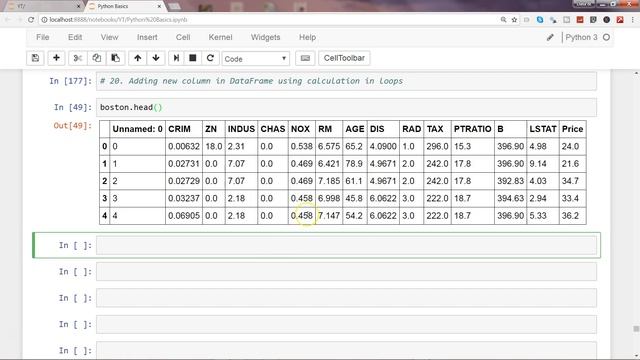
Task: Open the red chart extension icon
Action: (x=580, y=20)
